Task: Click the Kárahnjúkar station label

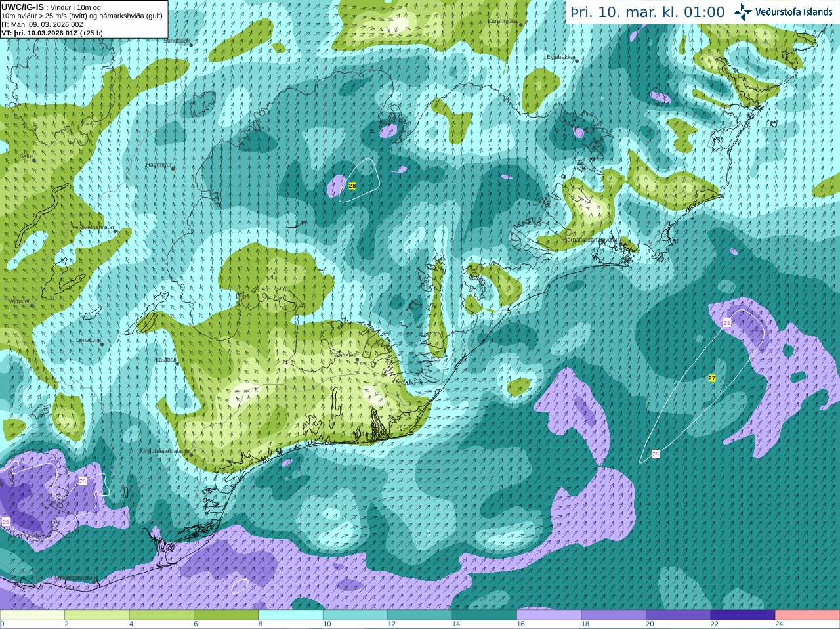Action: tap(503, 21)
